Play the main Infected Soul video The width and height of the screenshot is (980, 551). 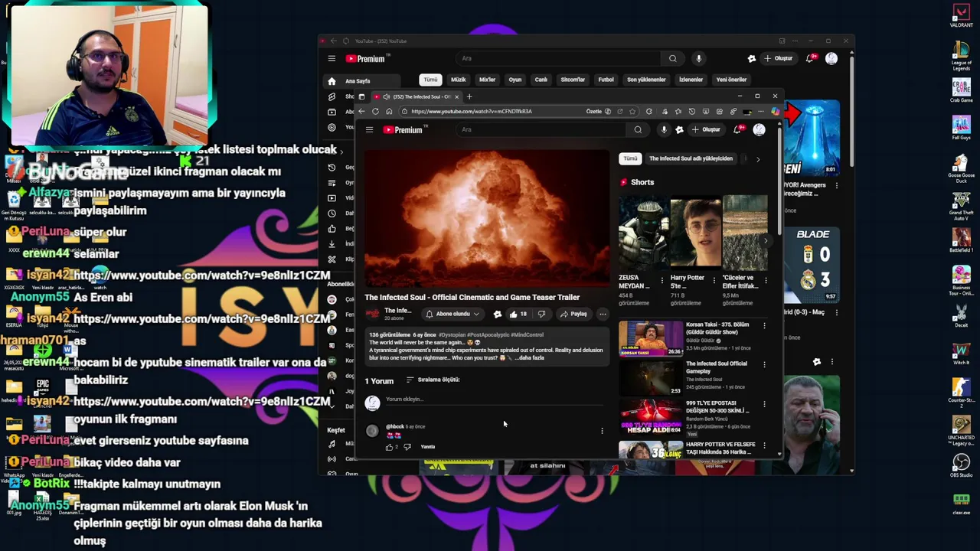(x=487, y=218)
